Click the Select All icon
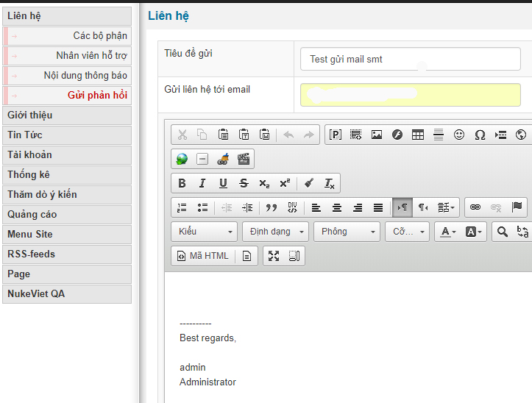Screen dimensions: 532x403 point(356,135)
